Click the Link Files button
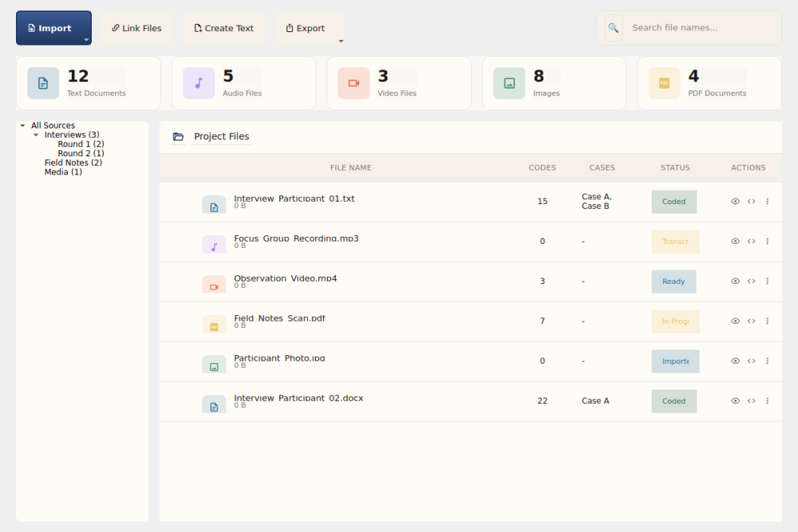Image resolution: width=798 pixels, height=532 pixels. [x=136, y=27]
